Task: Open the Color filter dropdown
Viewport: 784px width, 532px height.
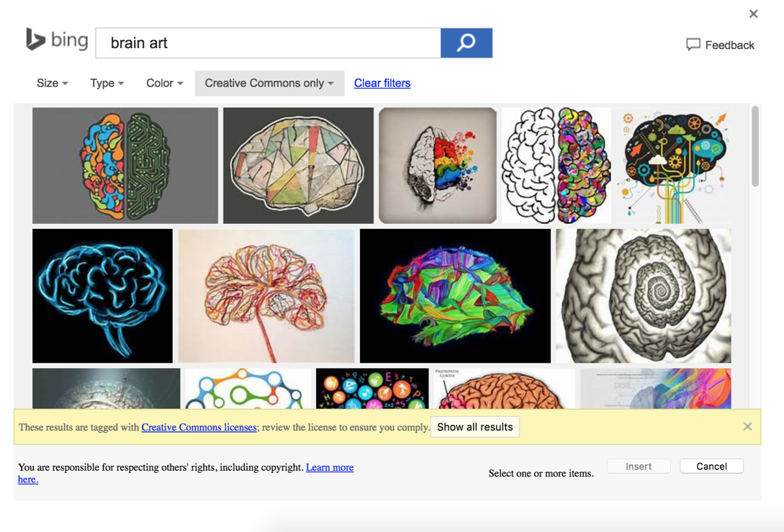Action: pos(163,83)
